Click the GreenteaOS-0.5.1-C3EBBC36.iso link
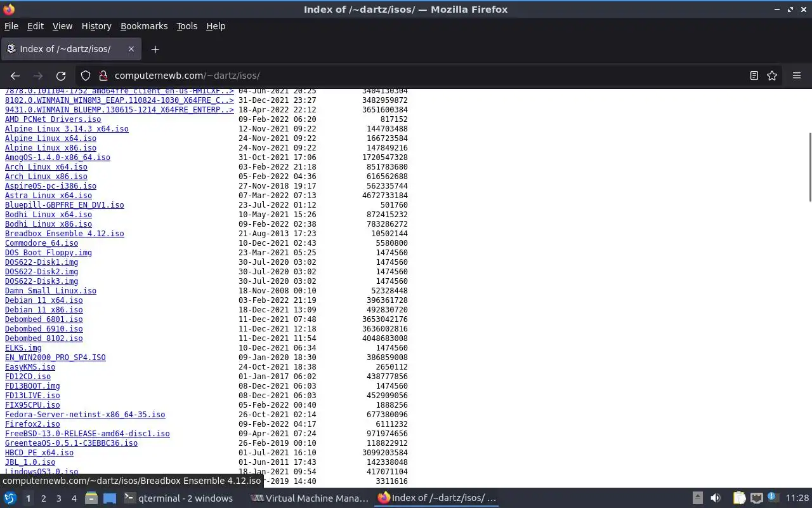The height and width of the screenshot is (508, 812). pyautogui.click(x=71, y=443)
